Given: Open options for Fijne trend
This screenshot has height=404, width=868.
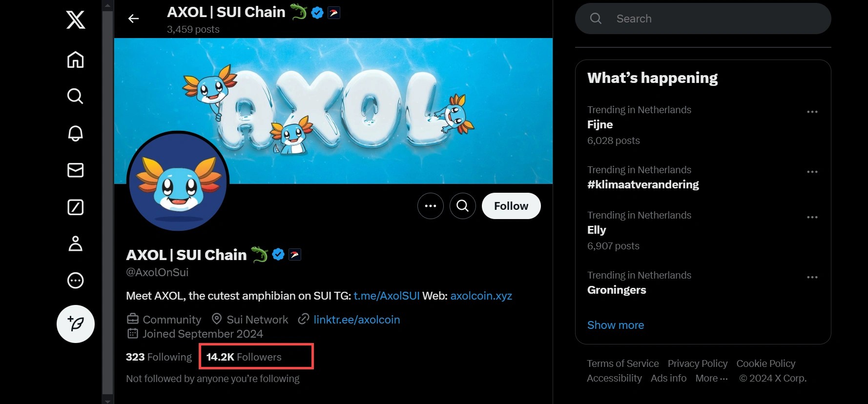Looking at the screenshot, I should [x=812, y=112].
